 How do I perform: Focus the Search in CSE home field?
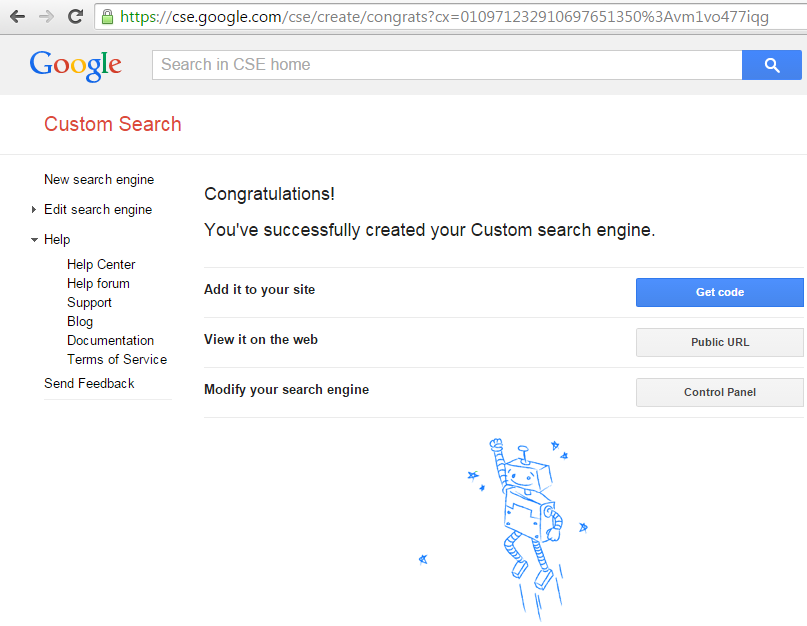pyautogui.click(x=447, y=65)
